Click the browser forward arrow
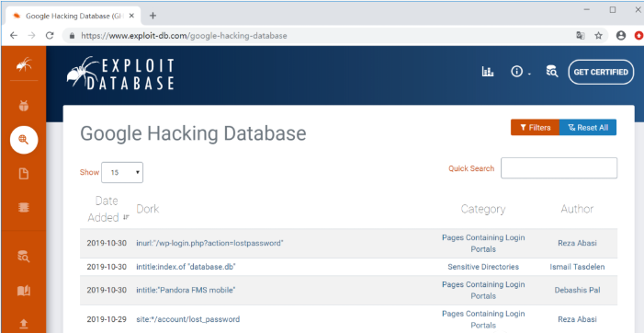Screen dimensions: 644x333 [x=31, y=36]
